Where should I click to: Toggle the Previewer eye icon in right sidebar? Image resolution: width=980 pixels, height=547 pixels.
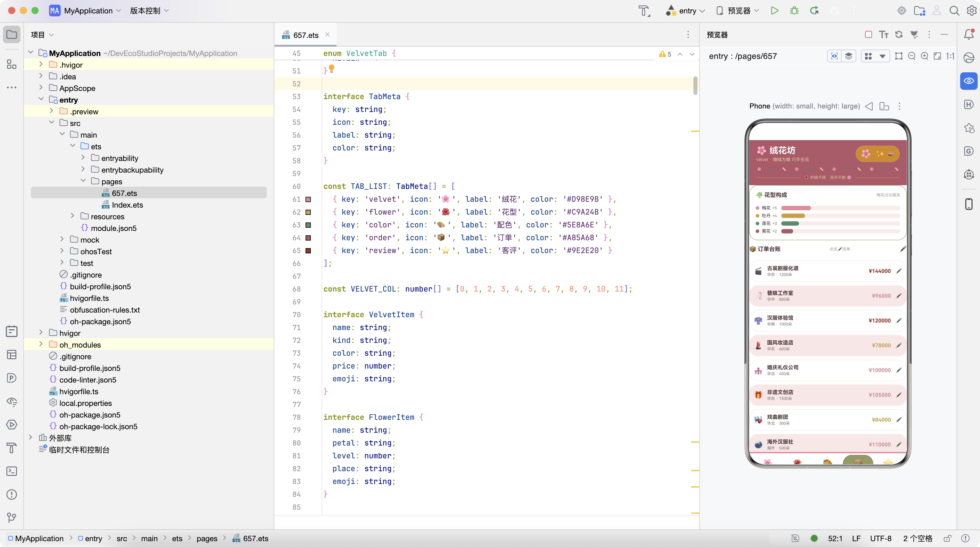point(969,81)
